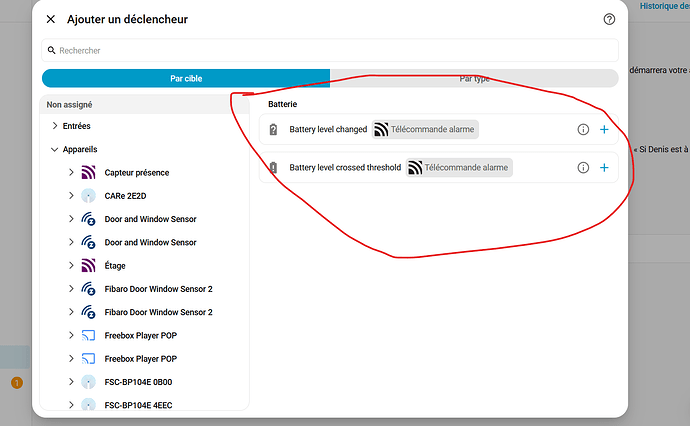Select the Par cible tab
Image resolution: width=690 pixels, height=426 pixels.
point(186,78)
